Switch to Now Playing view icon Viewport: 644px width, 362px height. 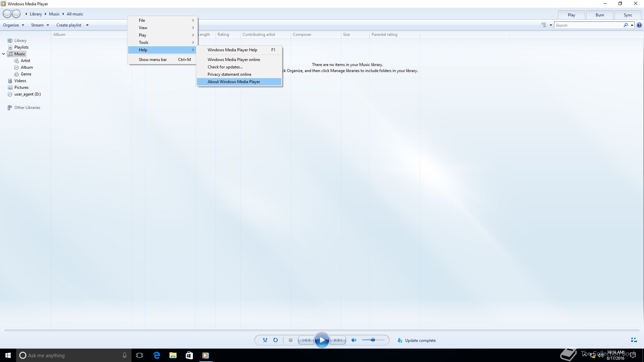point(634,340)
